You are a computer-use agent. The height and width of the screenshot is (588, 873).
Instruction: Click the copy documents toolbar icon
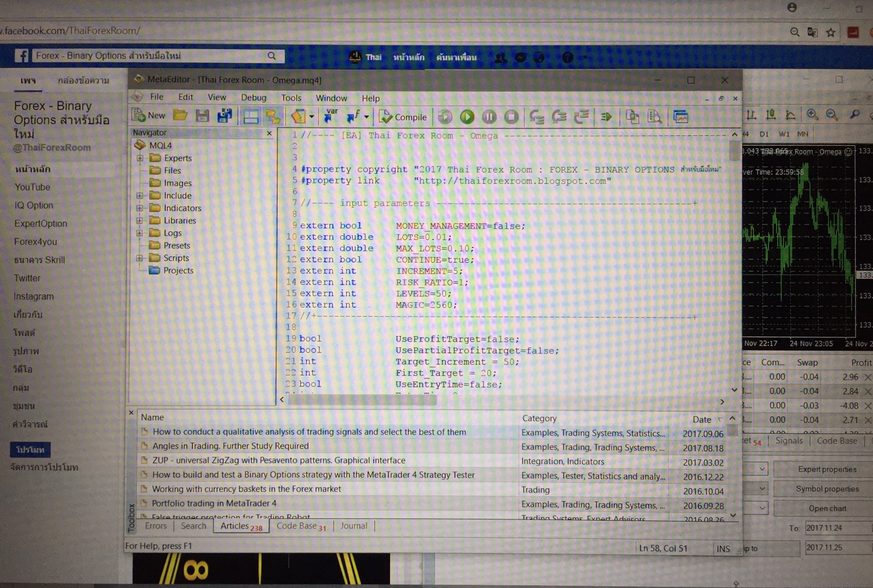[632, 116]
